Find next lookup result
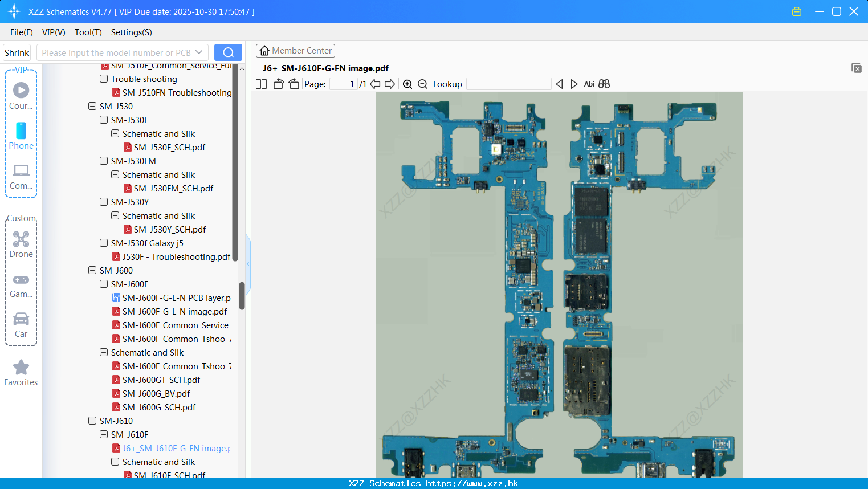 [x=574, y=84]
